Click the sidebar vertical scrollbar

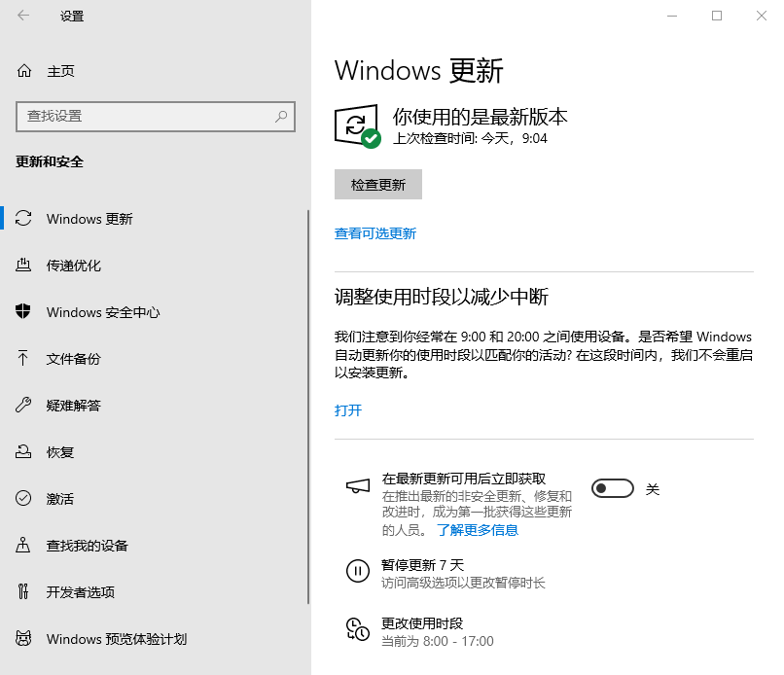point(308,407)
